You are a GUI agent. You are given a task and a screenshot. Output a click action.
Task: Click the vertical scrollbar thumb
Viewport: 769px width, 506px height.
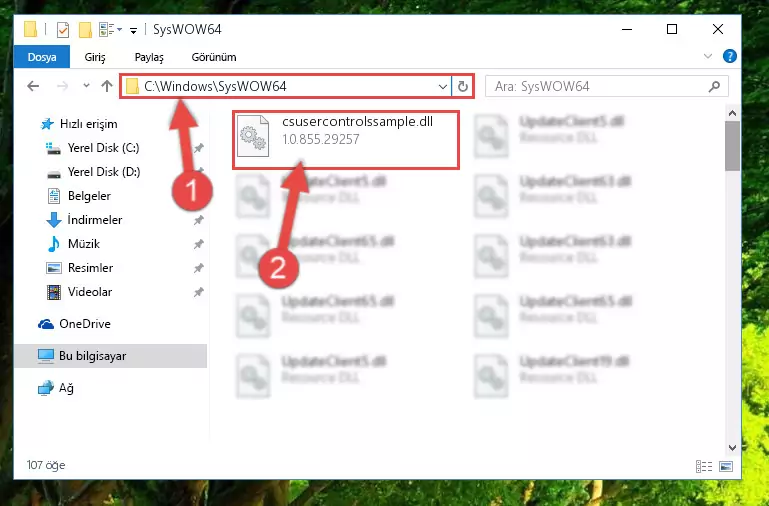(x=732, y=146)
